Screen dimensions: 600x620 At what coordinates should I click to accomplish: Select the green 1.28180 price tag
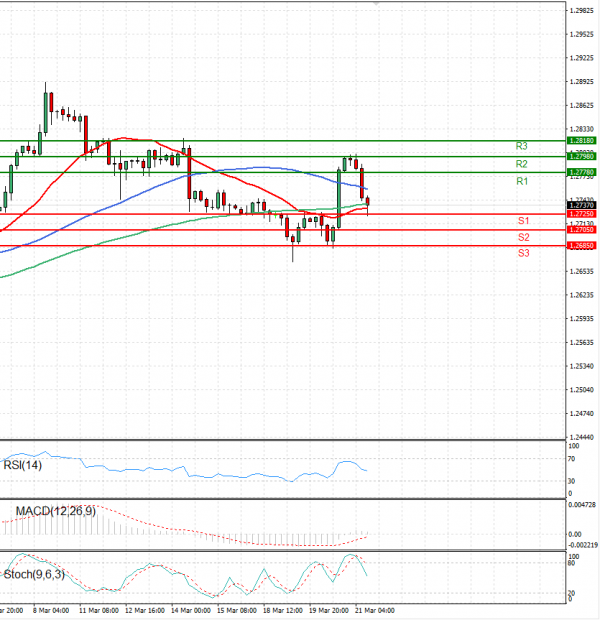581,141
